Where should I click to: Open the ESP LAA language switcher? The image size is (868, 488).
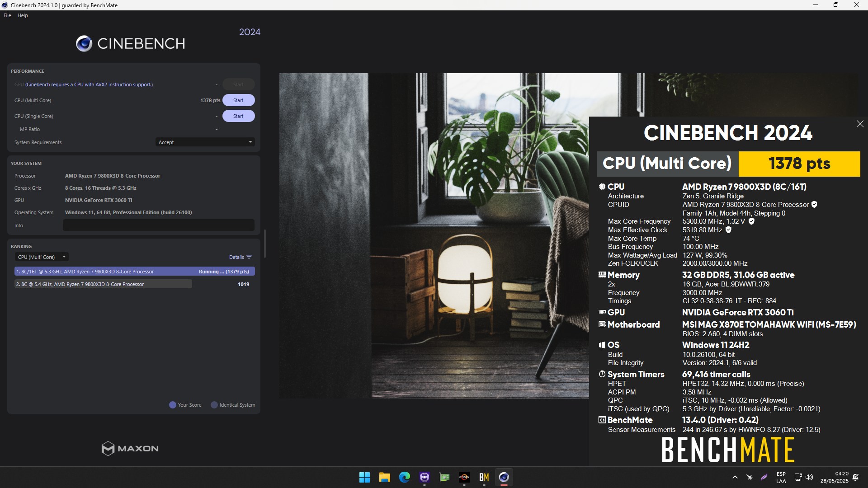[x=781, y=478]
